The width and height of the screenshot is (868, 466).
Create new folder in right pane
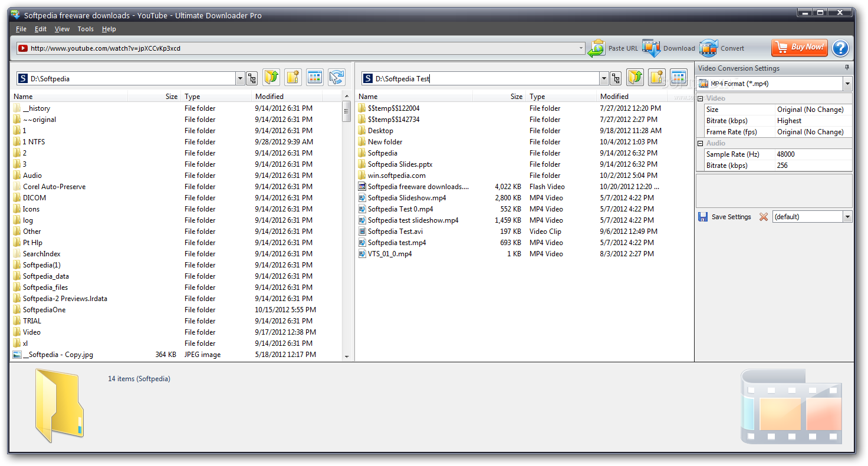(657, 77)
